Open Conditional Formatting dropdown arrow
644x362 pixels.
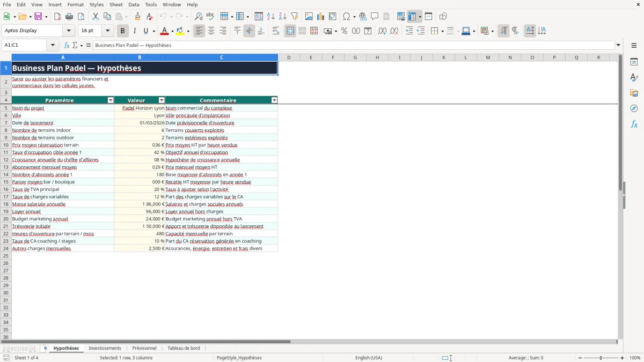(x=492, y=31)
